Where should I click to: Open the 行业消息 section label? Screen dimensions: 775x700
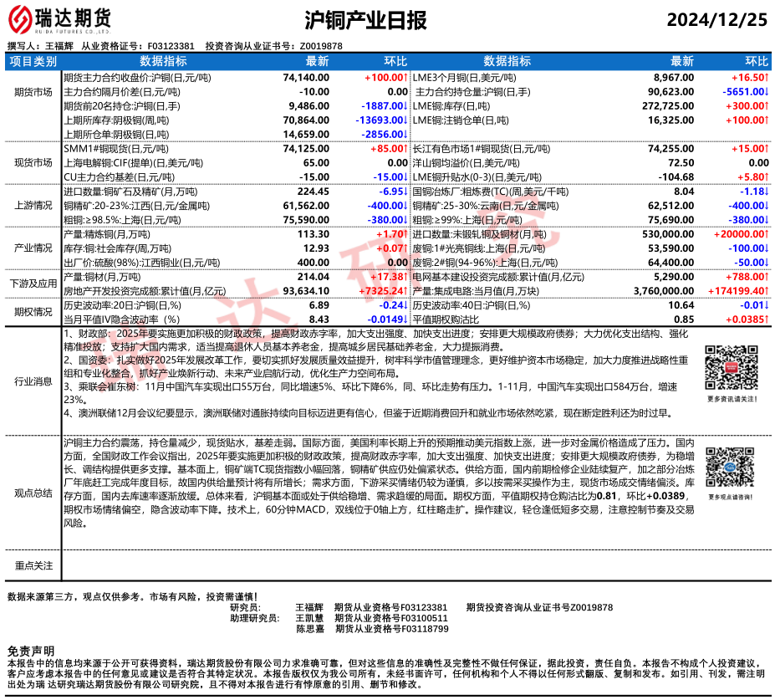(33, 381)
